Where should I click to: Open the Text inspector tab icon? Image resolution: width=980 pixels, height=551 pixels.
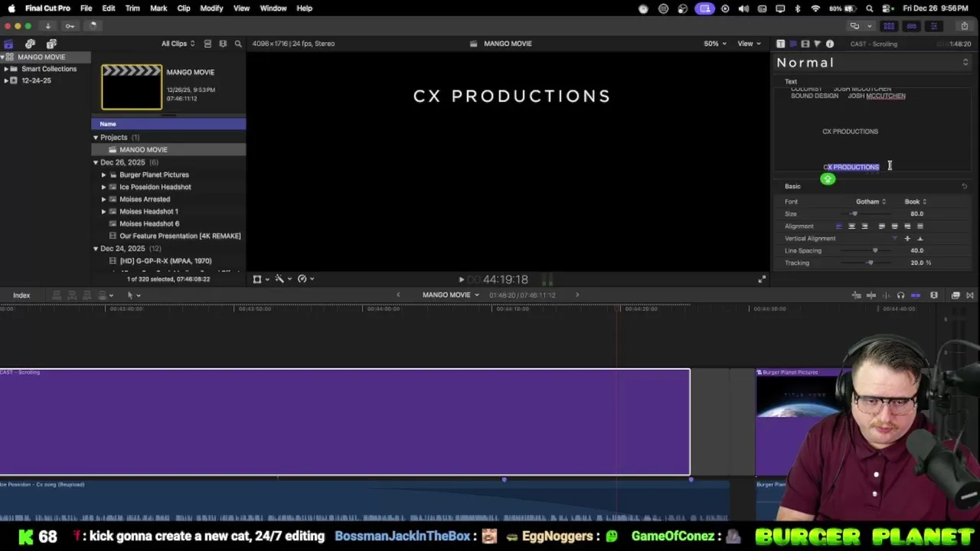[x=780, y=44]
